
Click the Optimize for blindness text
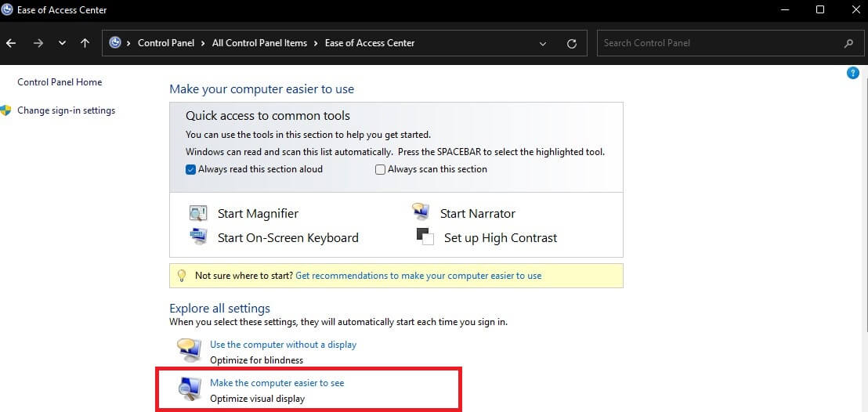[x=257, y=360]
